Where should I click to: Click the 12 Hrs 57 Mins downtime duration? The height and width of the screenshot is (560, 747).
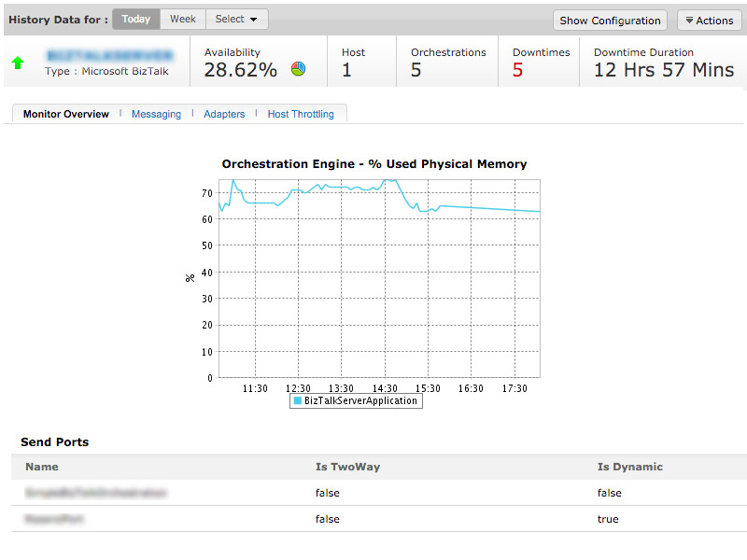[x=663, y=70]
